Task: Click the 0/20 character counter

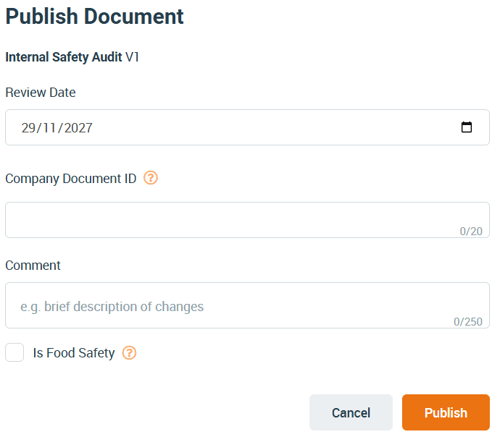Action: [471, 231]
